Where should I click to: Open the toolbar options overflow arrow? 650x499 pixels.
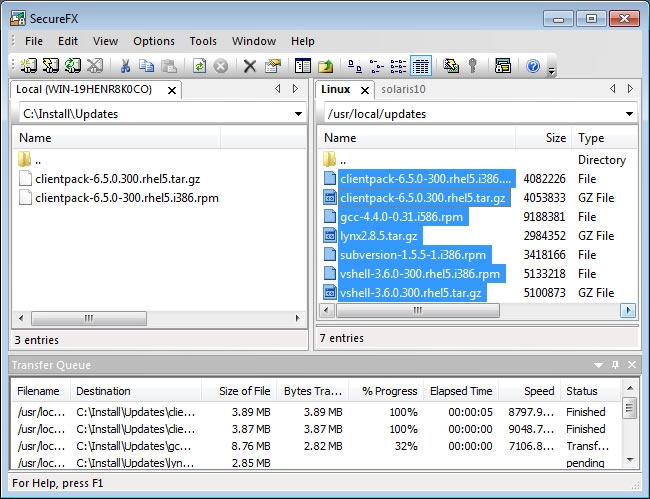[551, 71]
